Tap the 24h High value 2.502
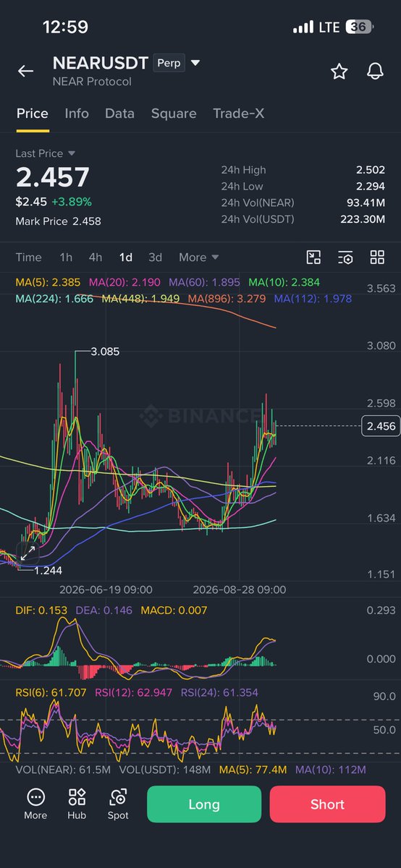The height and width of the screenshot is (868, 401). tap(370, 170)
